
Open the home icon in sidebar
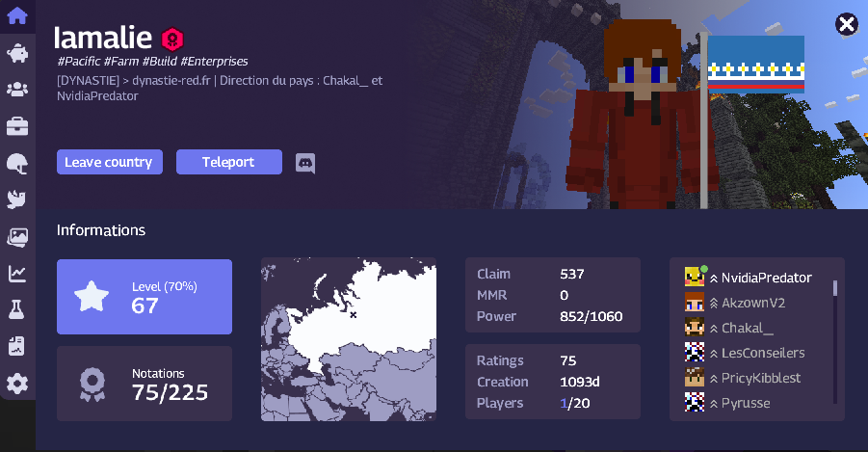[17, 15]
